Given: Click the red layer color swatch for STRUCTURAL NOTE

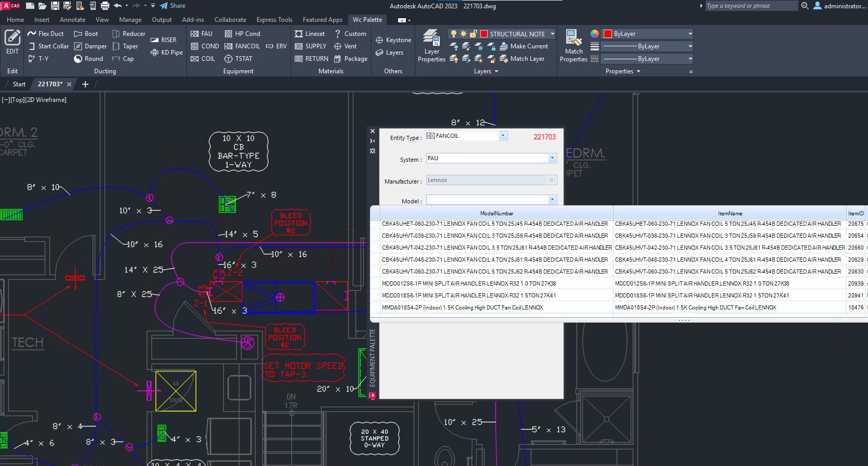Looking at the screenshot, I should (484, 34).
